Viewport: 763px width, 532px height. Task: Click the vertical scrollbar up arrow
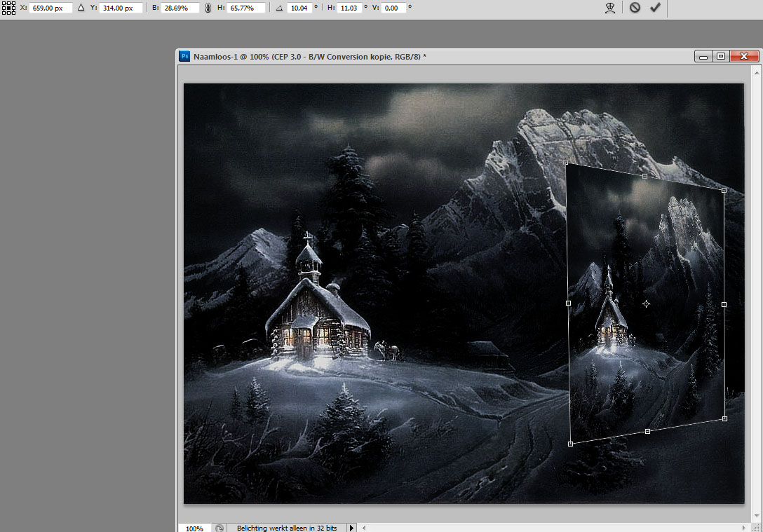(x=757, y=73)
